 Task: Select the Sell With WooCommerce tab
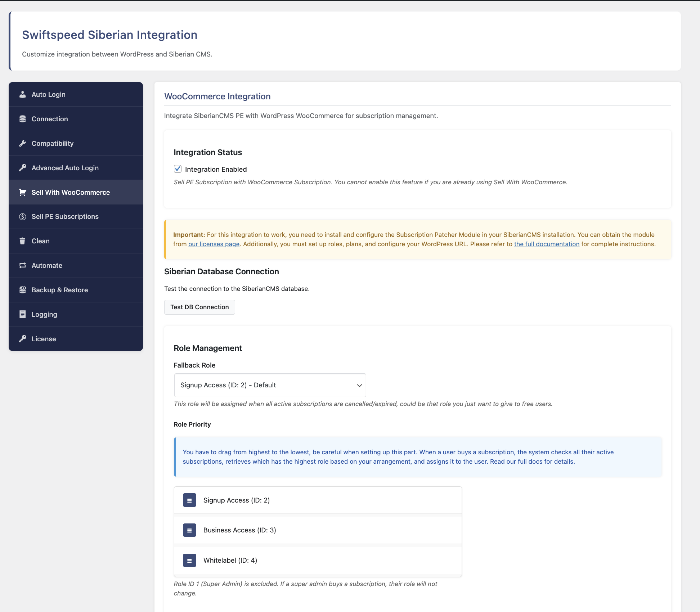76,192
